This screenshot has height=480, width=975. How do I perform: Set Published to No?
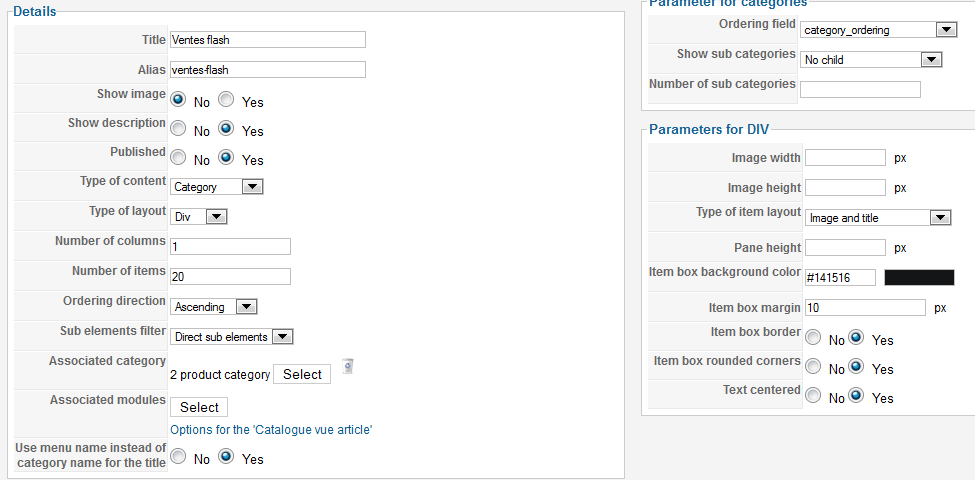pyautogui.click(x=178, y=158)
